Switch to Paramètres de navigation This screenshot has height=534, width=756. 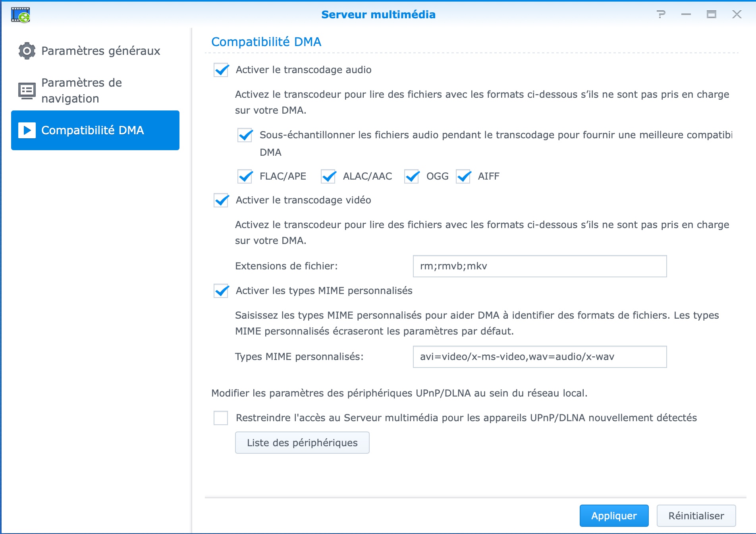pyautogui.click(x=81, y=91)
